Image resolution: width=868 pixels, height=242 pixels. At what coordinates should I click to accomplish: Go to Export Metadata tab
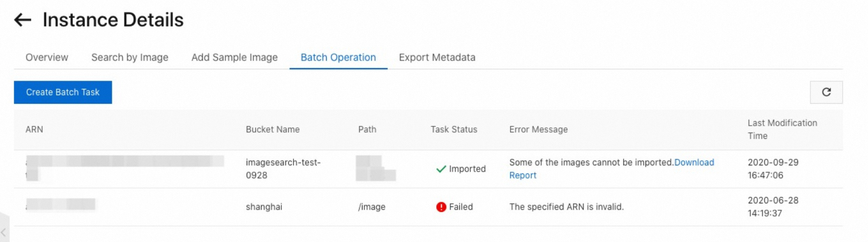pos(437,58)
